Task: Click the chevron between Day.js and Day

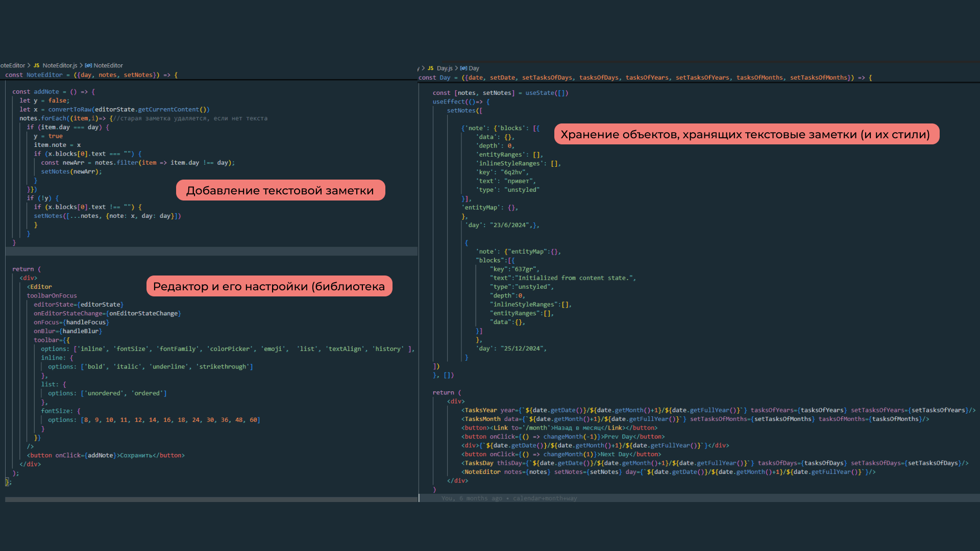Action: click(456, 68)
